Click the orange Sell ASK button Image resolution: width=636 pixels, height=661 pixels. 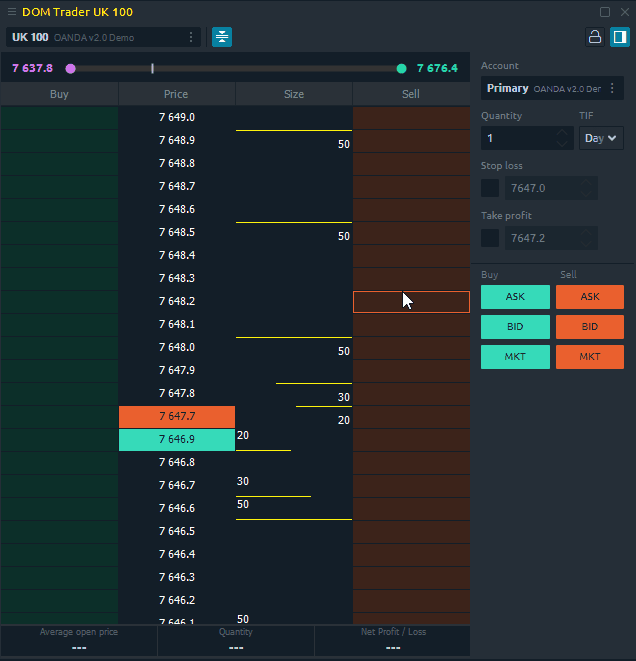(589, 297)
